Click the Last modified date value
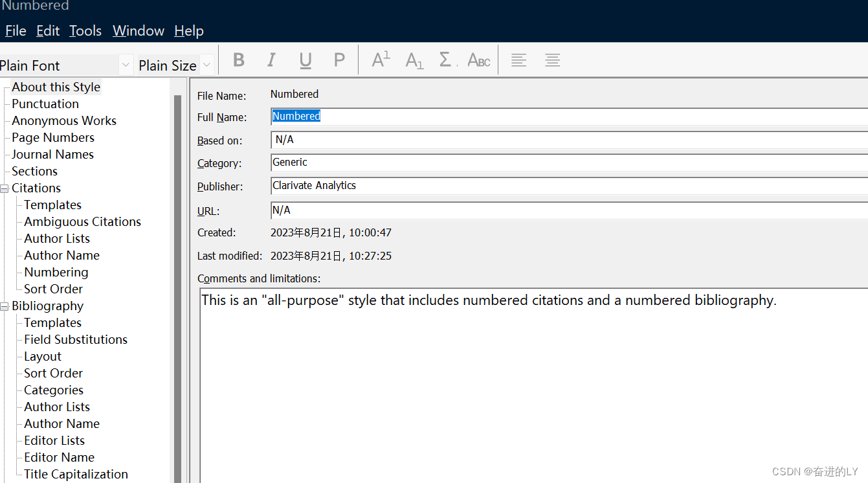Image resolution: width=868 pixels, height=483 pixels. point(331,256)
